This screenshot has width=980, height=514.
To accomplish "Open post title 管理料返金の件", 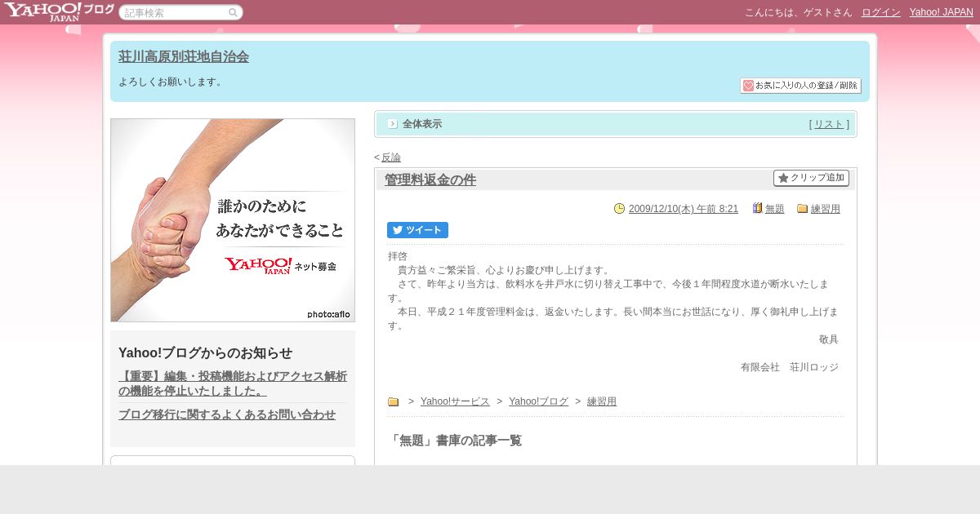I will 430,179.
